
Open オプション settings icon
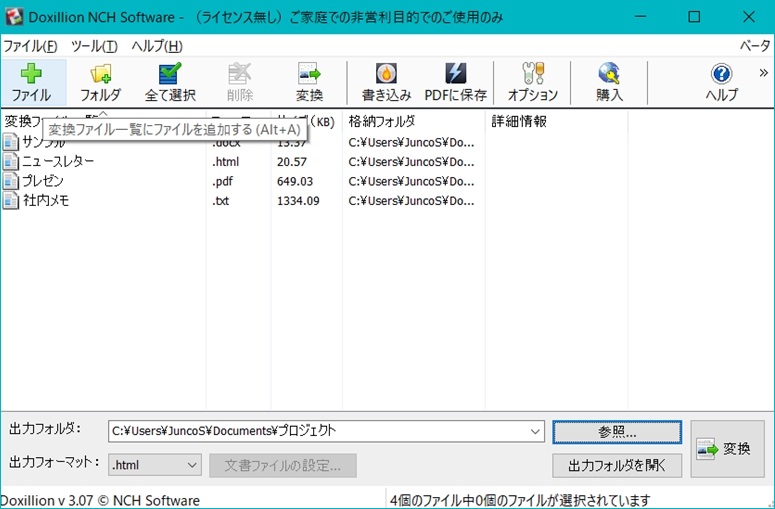tap(533, 73)
